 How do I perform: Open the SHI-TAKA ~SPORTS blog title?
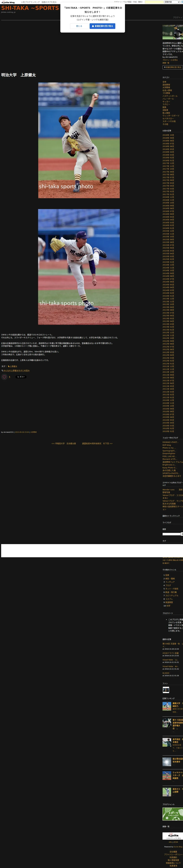click(30, 8)
